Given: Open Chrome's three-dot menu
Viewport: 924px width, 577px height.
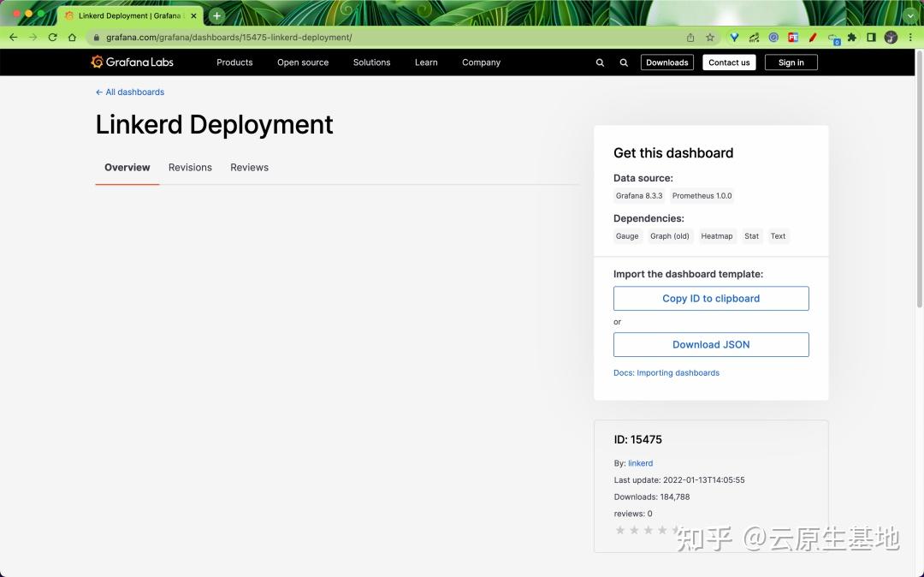Looking at the screenshot, I should (912, 37).
